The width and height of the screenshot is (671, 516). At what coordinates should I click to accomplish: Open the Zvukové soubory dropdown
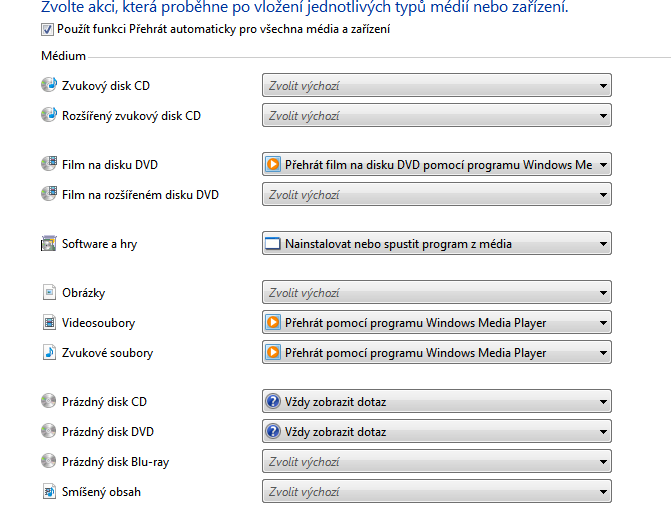(x=436, y=353)
